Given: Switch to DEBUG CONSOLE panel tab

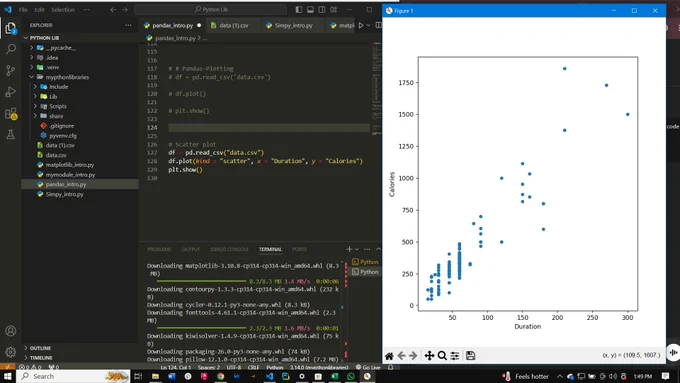Looking at the screenshot, I should coord(229,249).
